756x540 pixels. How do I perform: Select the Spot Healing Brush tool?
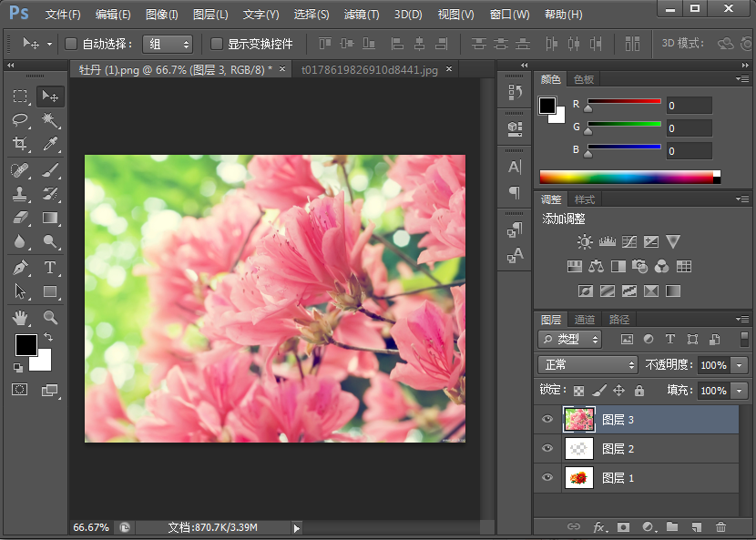point(20,170)
